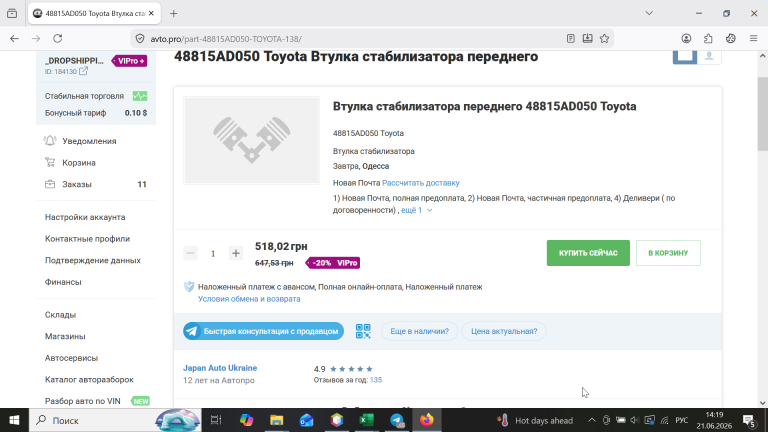Open 'Автосервисы' menu item
Viewport: 768px width, 432px height.
(72, 358)
